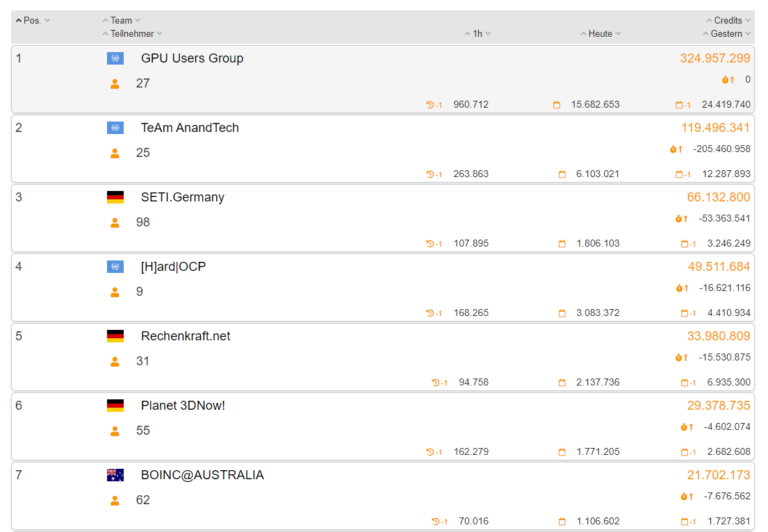Sort Gestern column descending chevron
Image resolution: width=768 pixels, height=532 pixels.
[747, 34]
